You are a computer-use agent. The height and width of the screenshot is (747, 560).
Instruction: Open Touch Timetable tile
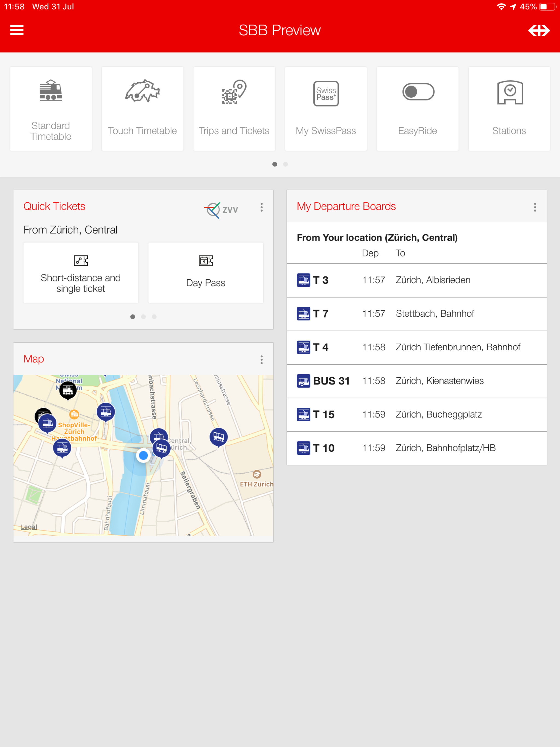point(142,109)
